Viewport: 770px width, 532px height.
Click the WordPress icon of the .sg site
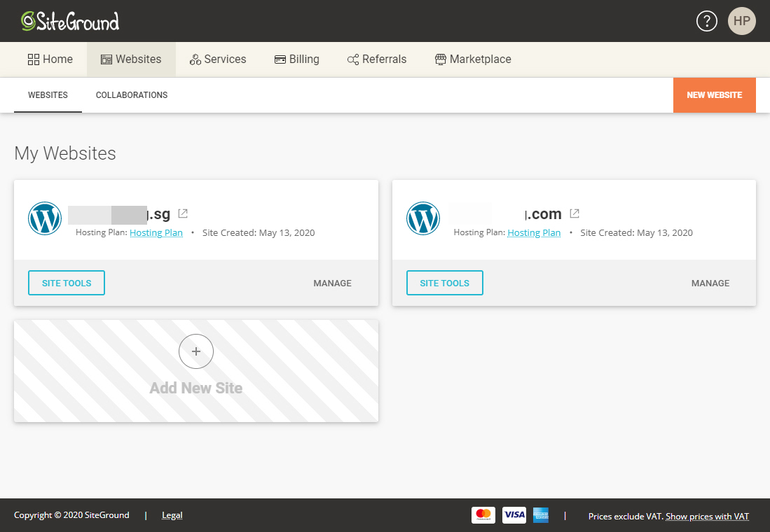click(x=45, y=218)
